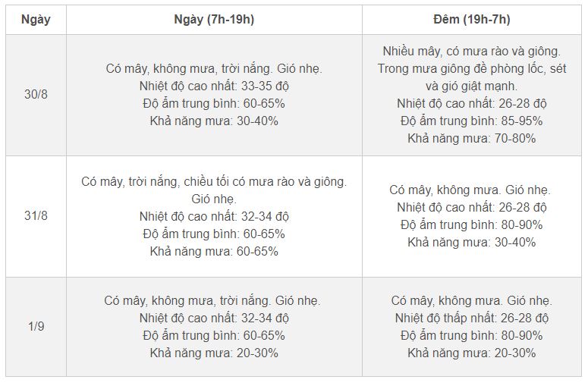Click the "Độ ẩm trung bình: 85-95%" line
Screen dimensions: 588x386
471,121
